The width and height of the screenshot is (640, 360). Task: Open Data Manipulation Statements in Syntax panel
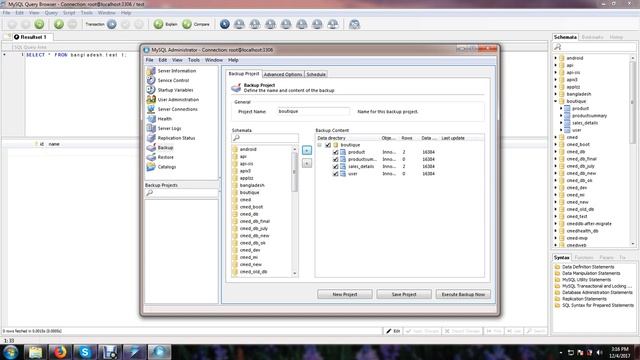[x=591, y=273]
